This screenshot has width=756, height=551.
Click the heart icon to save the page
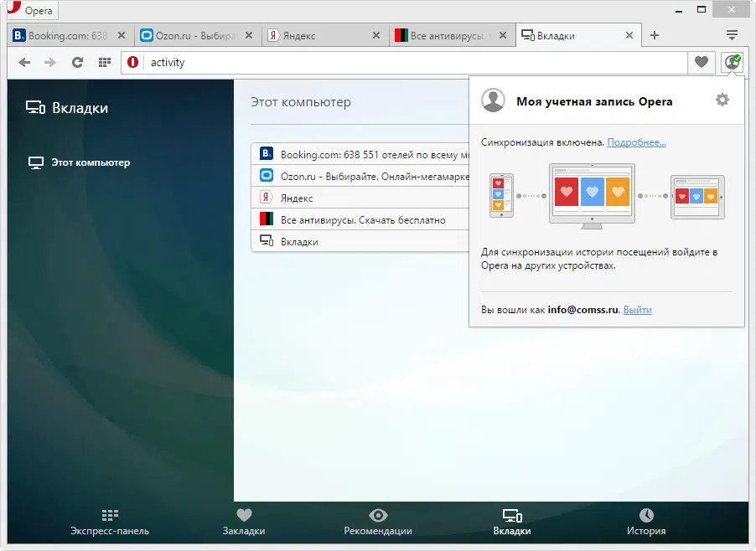point(702,62)
